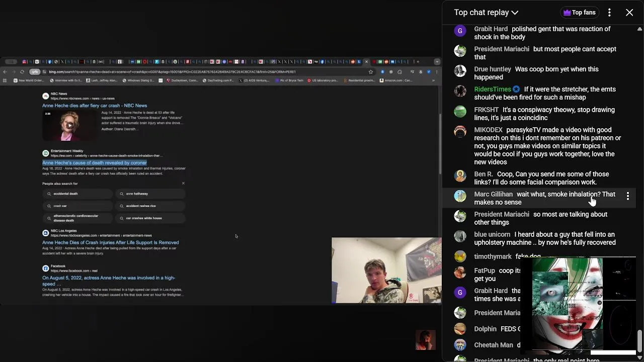Bookmark the page with the star icon
Image resolution: width=644 pixels, height=362 pixels.
click(x=371, y=72)
